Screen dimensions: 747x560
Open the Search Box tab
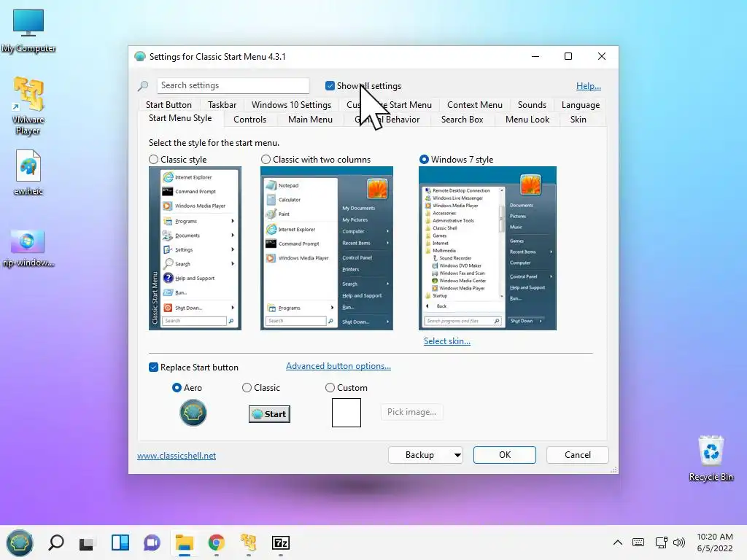[462, 120]
